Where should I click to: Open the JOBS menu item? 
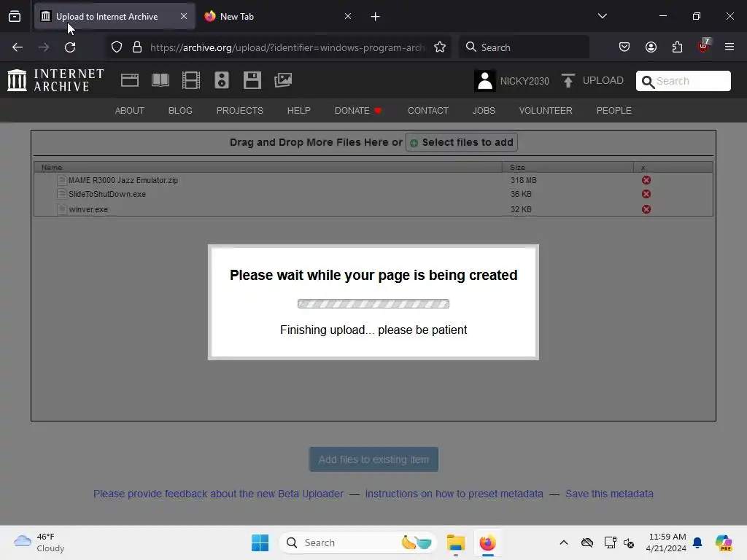[x=484, y=111]
